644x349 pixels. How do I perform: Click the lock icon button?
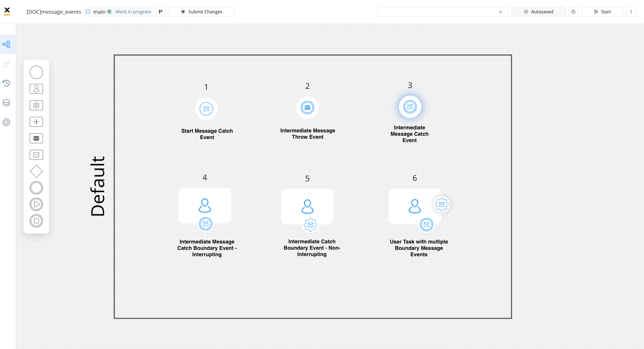[x=573, y=11]
